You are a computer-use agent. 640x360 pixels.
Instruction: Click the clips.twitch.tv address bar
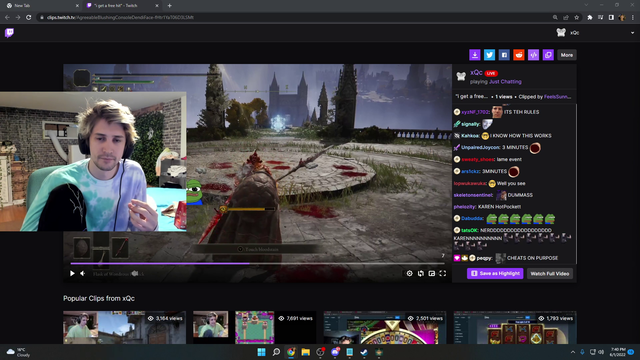(294, 18)
